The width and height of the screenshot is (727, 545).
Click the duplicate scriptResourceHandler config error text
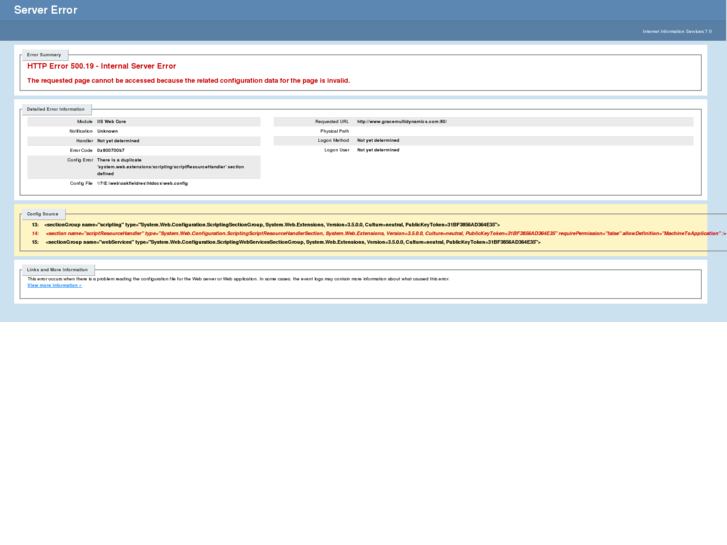pyautogui.click(x=170, y=167)
